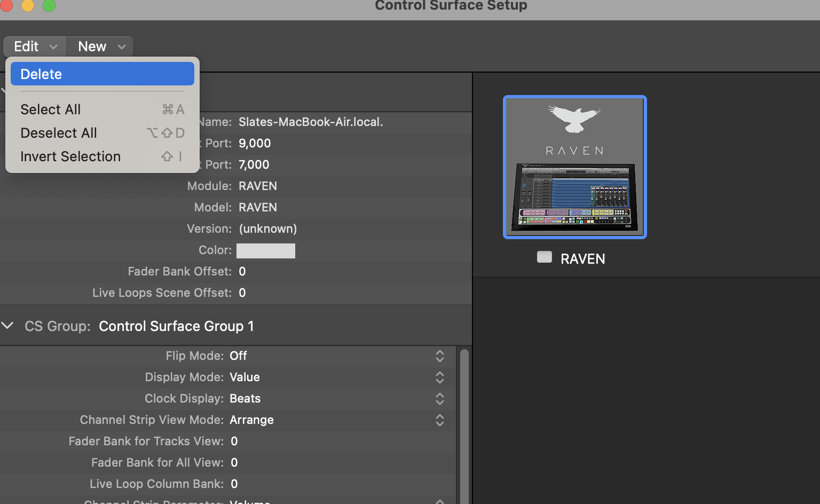Choose Deselect All in Edit menu
The height and width of the screenshot is (504, 820).
102,133
